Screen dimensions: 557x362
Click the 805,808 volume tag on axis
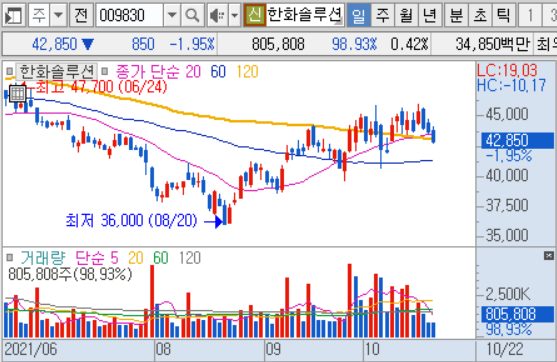(517, 315)
